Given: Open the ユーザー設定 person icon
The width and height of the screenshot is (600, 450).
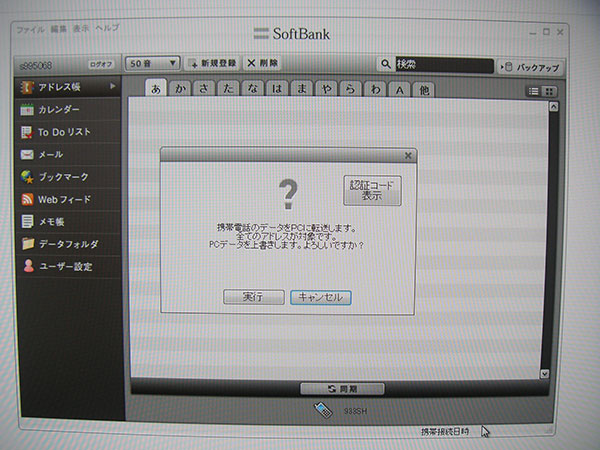Looking at the screenshot, I should pyautogui.click(x=29, y=266).
